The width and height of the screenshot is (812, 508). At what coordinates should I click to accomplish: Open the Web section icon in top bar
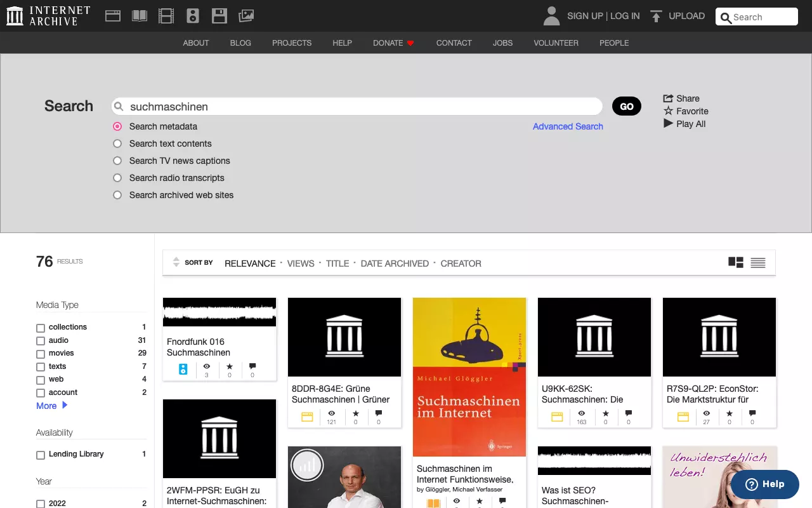coord(113,16)
